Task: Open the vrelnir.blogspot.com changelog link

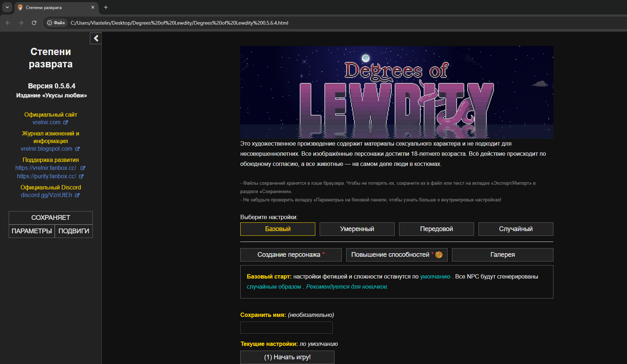Action: 46,149
